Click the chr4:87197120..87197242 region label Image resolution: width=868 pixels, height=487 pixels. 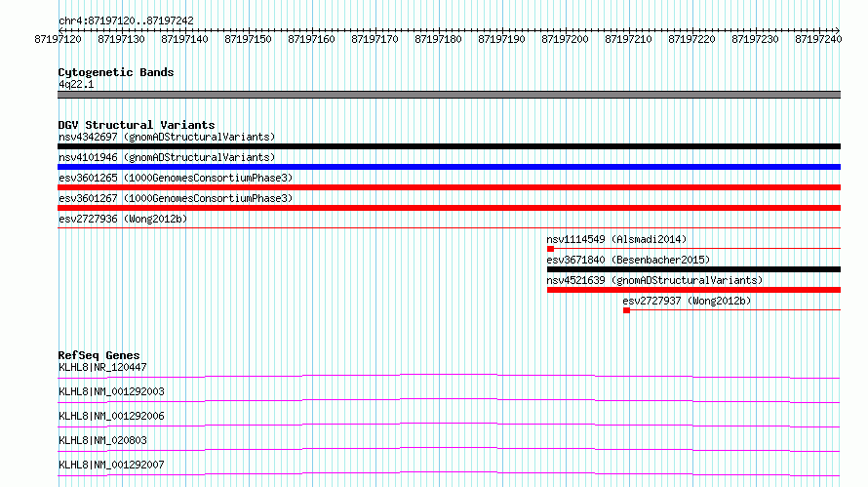(x=126, y=20)
